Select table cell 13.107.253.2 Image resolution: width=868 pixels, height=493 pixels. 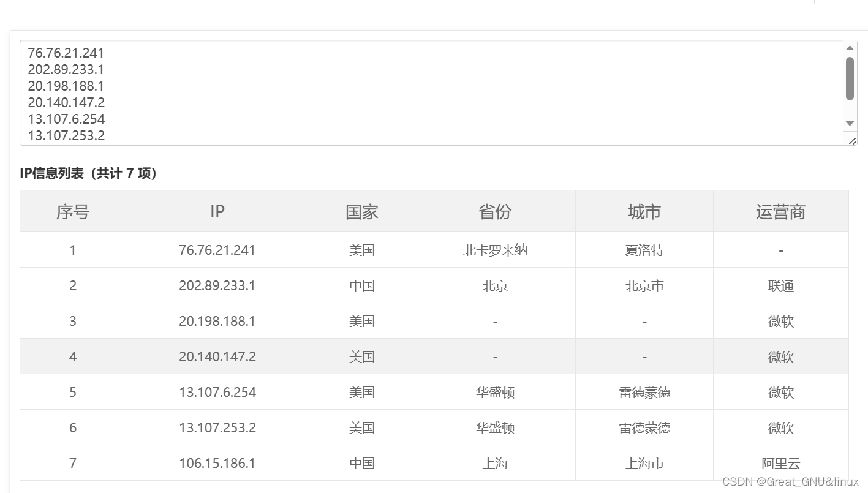click(217, 427)
